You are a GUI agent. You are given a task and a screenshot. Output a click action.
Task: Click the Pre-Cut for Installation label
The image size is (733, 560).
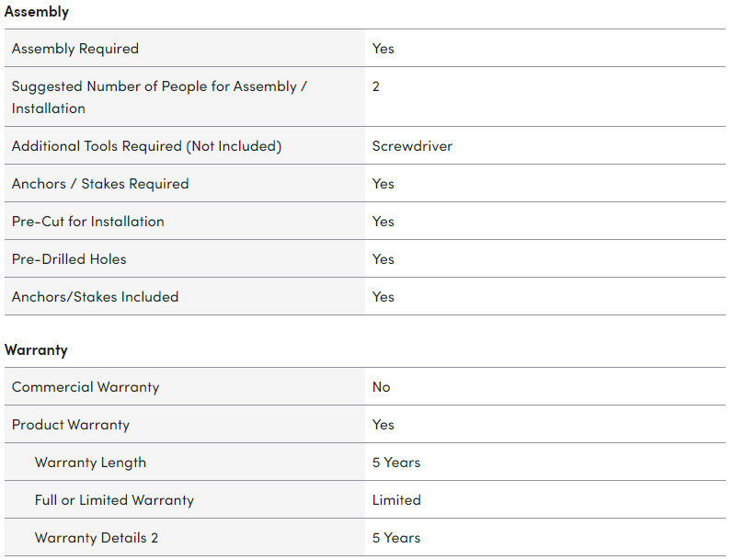[x=88, y=221]
